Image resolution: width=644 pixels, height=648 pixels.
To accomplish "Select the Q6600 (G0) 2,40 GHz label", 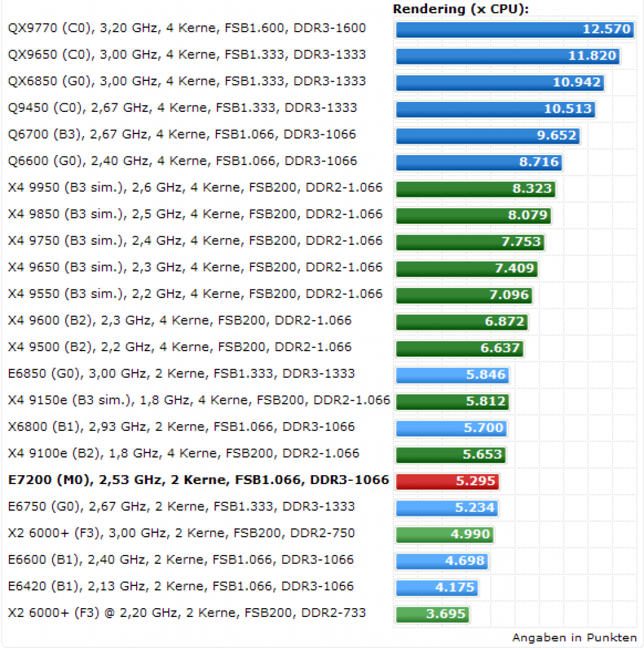I will [x=182, y=161].
